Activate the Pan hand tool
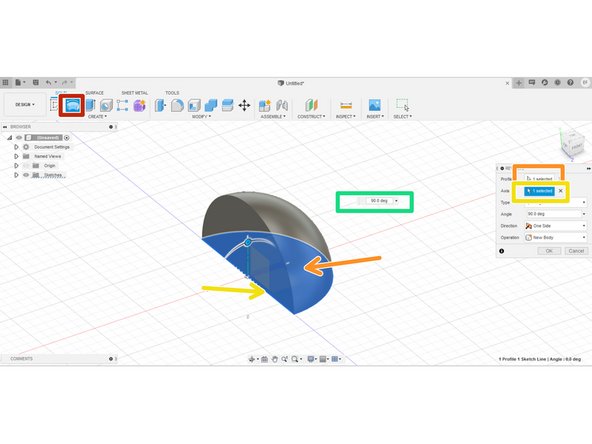Viewport: 592px width, 444px height. tap(274, 359)
